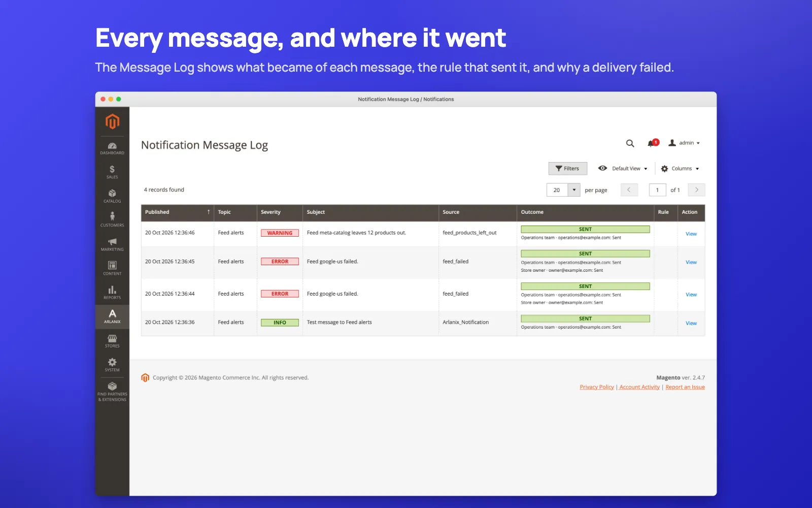Open the Catalog sidebar section
812x508 pixels.
click(x=112, y=196)
